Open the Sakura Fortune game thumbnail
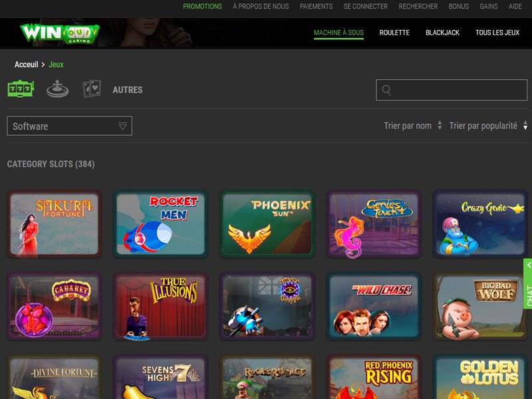The width and height of the screenshot is (532, 399). point(54,224)
